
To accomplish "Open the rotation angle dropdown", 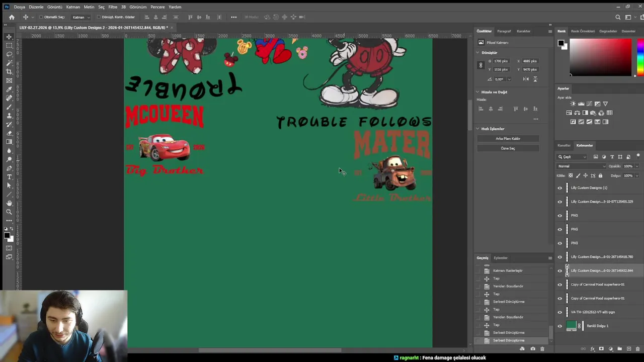I will [x=509, y=79].
